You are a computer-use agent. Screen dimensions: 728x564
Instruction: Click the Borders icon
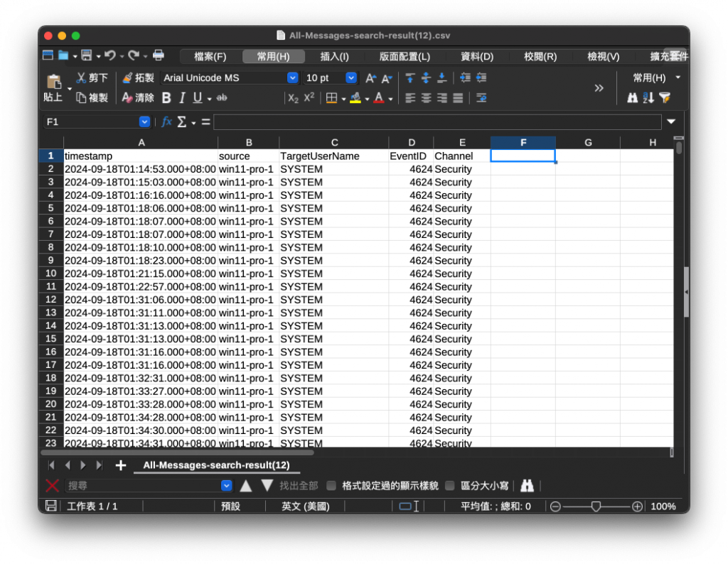pyautogui.click(x=331, y=98)
